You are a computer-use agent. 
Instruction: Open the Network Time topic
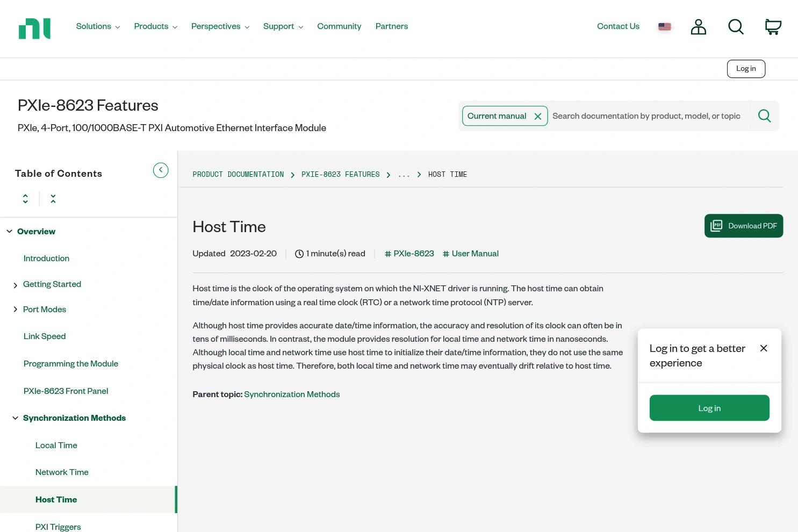(62, 472)
